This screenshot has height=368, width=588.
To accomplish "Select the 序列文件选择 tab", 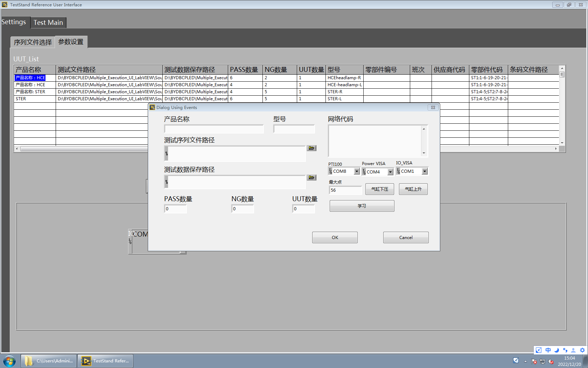I will (x=33, y=42).
